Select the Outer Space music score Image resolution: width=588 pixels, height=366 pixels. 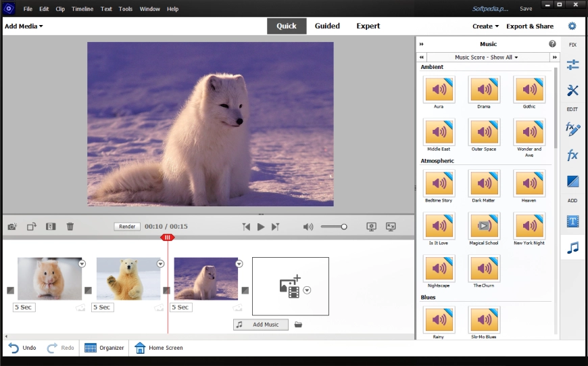pos(484,132)
